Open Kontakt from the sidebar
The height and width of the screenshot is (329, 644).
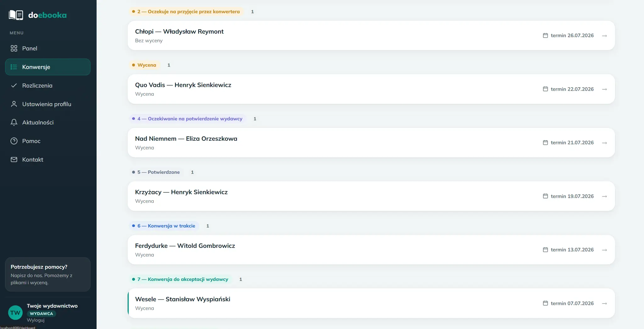48,160
